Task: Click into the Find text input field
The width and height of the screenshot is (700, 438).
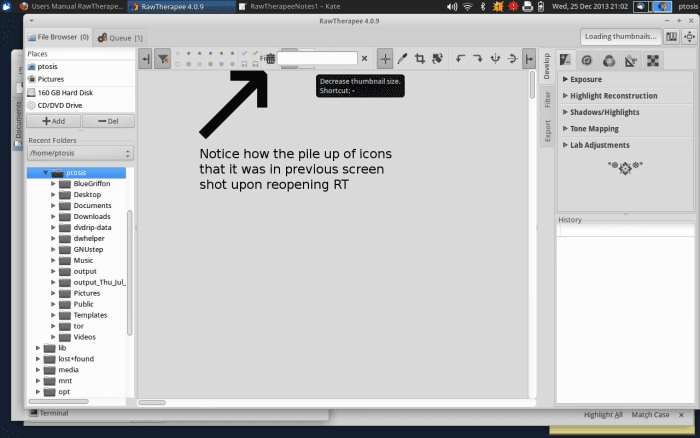Action: (317, 58)
